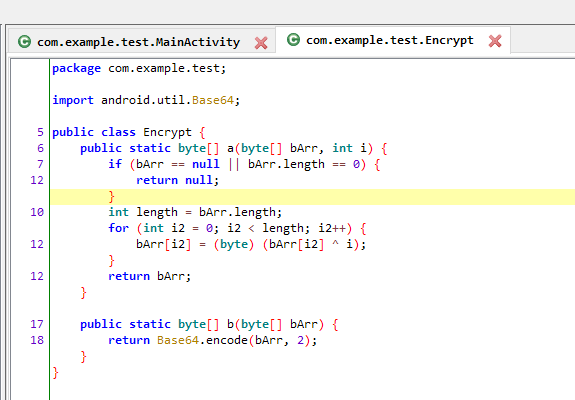Switch to com.example.test.MainActivity tab
Viewport: 575px width, 400px height.
[x=139, y=42]
